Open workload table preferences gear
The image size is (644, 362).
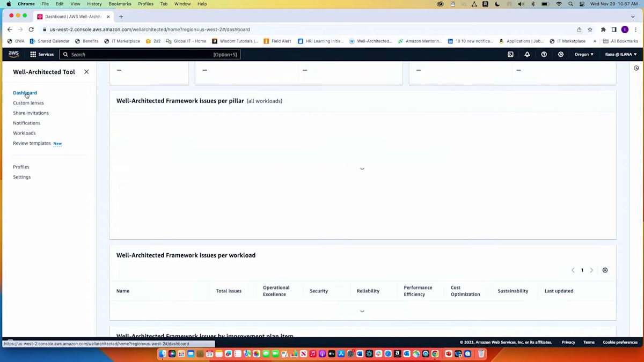click(605, 270)
